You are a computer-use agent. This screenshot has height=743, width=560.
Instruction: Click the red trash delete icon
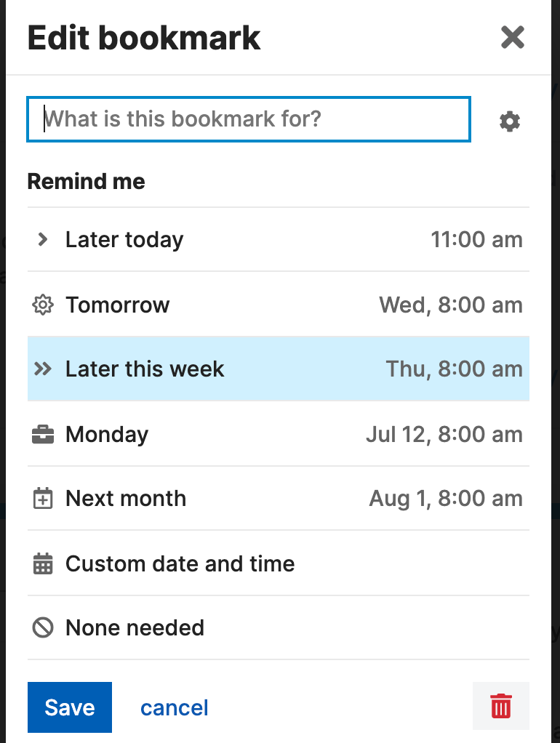pos(500,706)
